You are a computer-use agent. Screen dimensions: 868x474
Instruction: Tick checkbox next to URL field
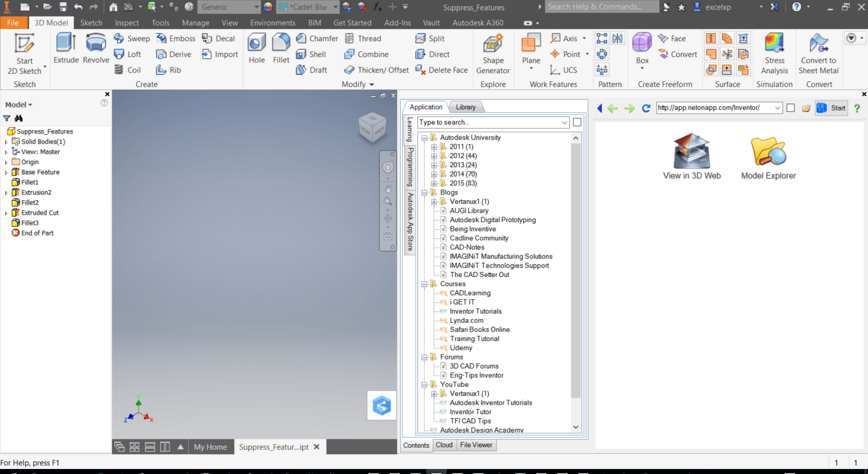tap(790, 108)
